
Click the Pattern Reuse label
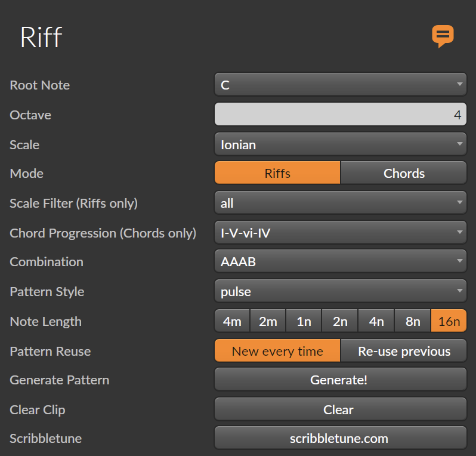pos(50,351)
